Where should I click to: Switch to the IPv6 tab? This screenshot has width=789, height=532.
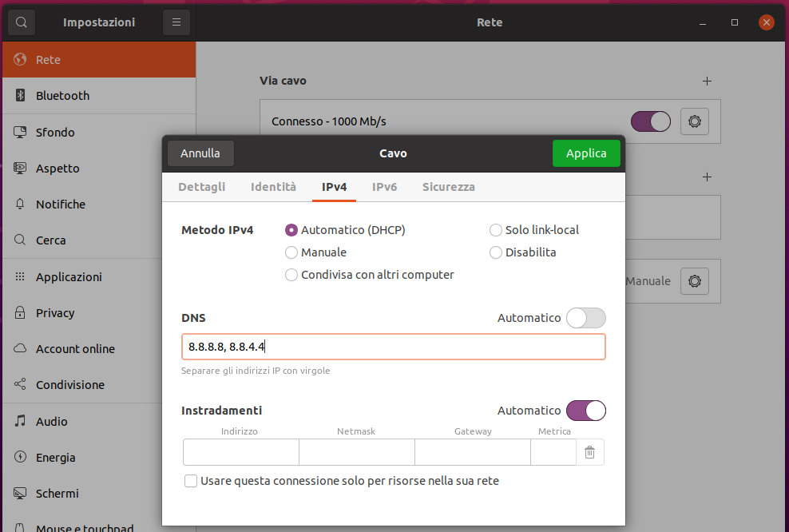coord(384,187)
